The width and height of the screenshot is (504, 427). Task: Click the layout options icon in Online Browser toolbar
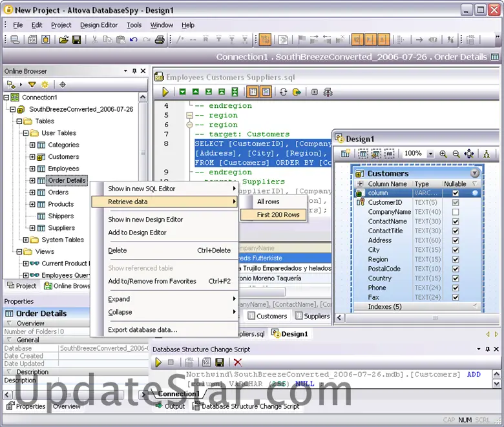click(x=11, y=85)
